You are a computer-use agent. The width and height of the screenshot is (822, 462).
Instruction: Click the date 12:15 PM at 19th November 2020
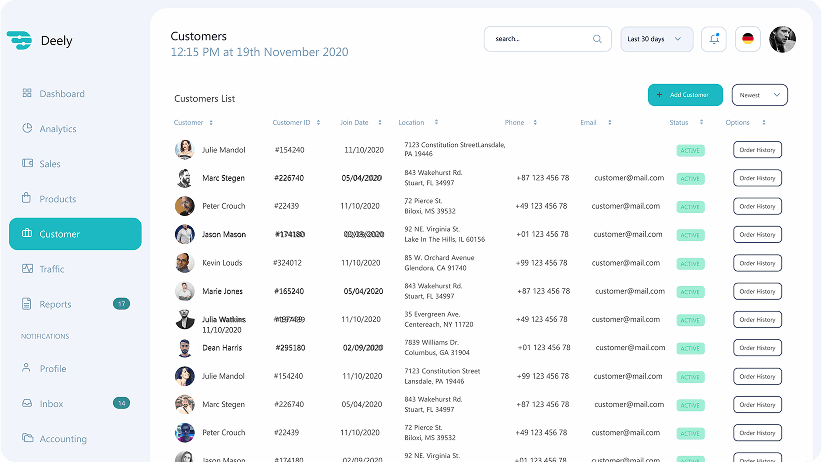click(259, 52)
